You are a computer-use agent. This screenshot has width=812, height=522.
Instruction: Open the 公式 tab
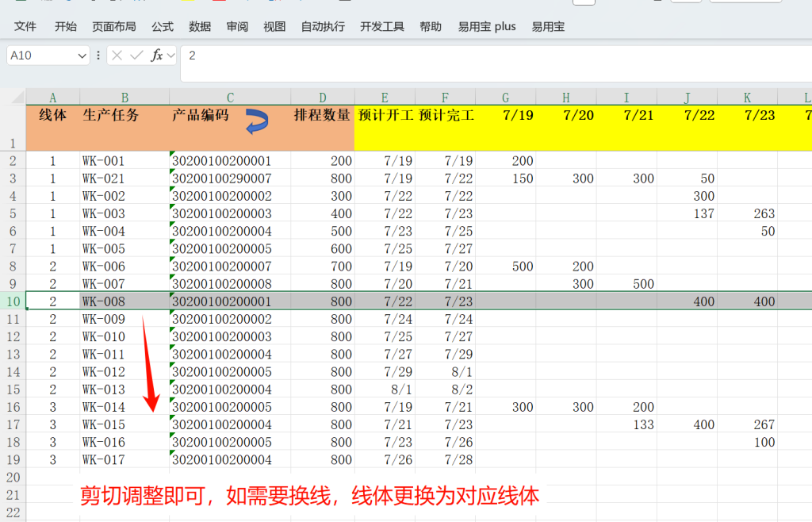[x=163, y=26]
